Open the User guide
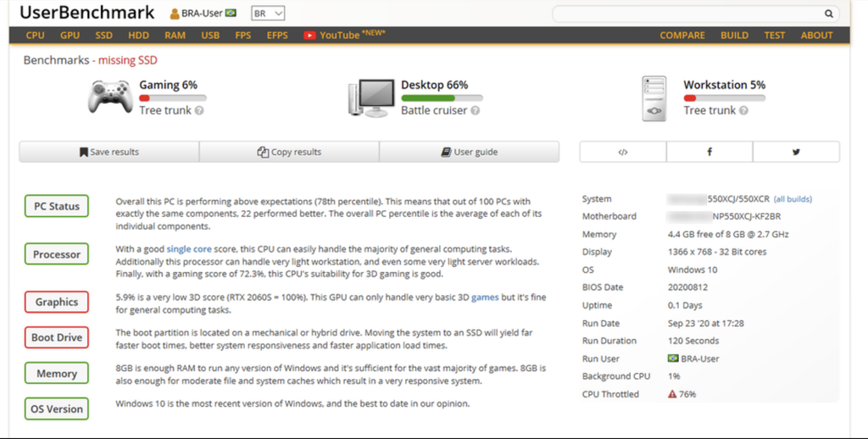Image resolution: width=868 pixels, height=439 pixels. tap(470, 152)
